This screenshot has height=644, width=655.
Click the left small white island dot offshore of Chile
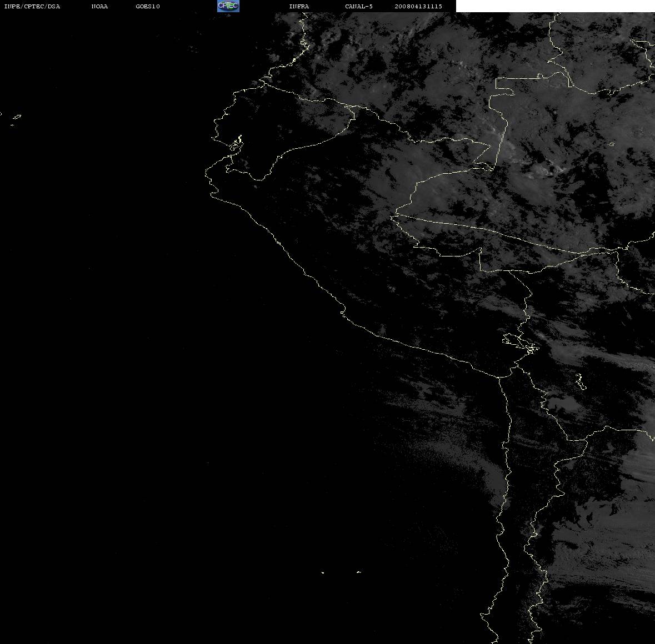click(323, 572)
